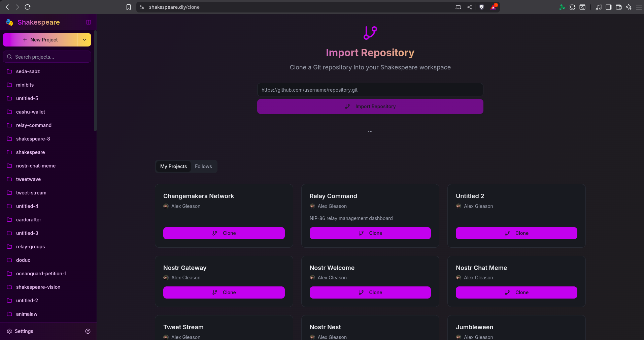Collapse the sidebar using the panel icon

(x=89, y=22)
